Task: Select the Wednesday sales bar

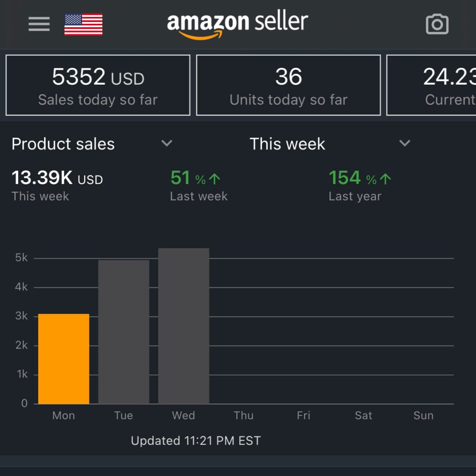Action: (184, 326)
